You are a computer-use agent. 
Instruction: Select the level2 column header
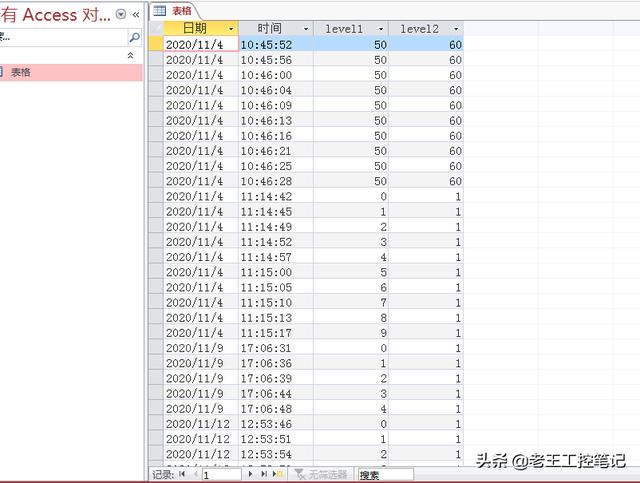point(426,29)
